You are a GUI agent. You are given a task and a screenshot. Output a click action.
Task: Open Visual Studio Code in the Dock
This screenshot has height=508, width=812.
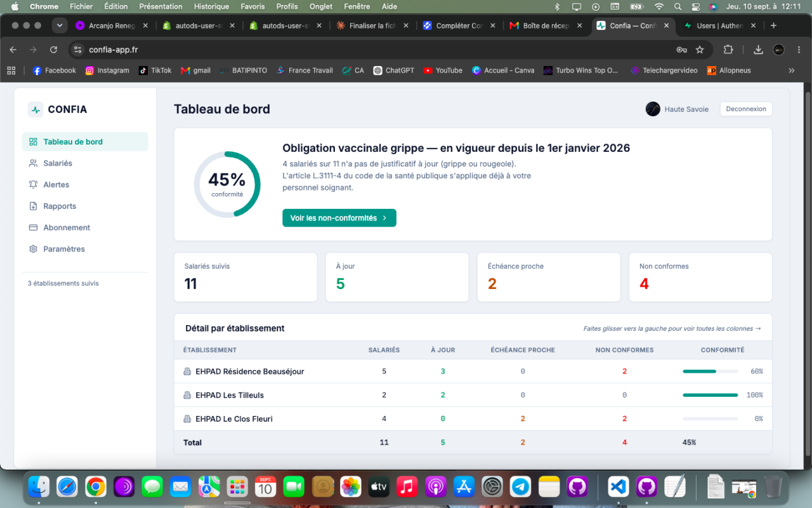[619, 487]
